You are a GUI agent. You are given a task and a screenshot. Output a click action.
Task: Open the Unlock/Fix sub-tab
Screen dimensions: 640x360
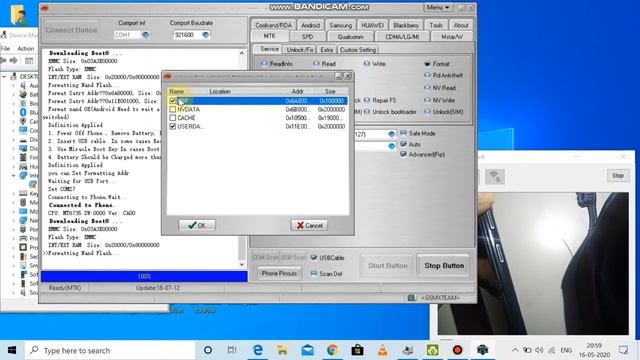point(300,49)
